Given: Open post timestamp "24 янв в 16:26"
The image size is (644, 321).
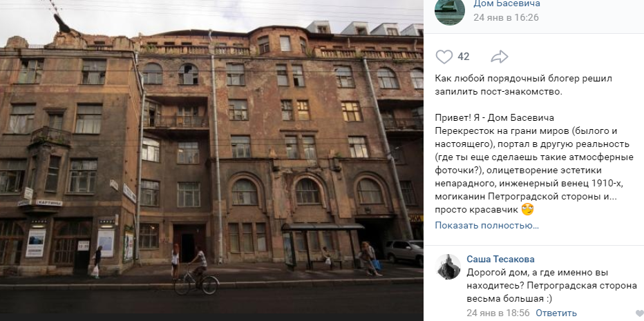Looking at the screenshot, I should click(506, 18).
